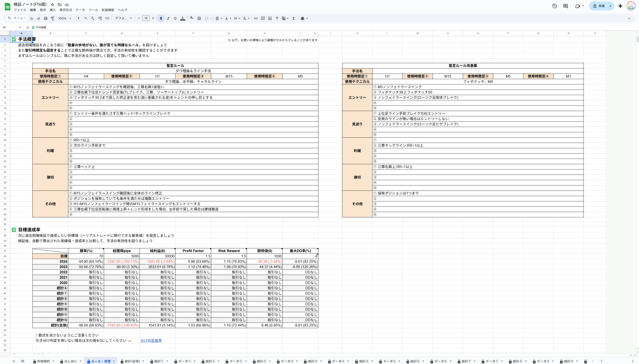The width and height of the screenshot is (639, 364).
Task: Click the print icon
Action: point(45,18)
